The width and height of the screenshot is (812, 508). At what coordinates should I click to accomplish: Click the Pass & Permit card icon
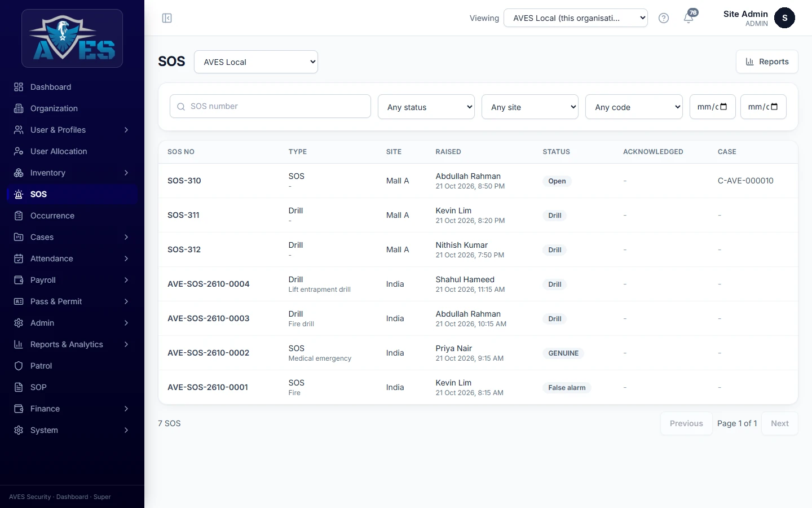click(19, 301)
